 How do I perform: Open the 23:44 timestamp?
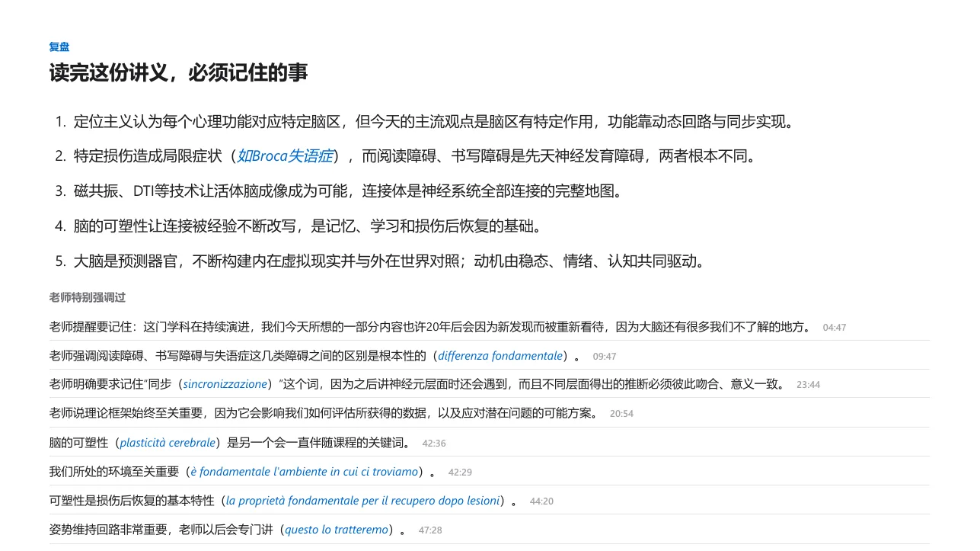808,385
